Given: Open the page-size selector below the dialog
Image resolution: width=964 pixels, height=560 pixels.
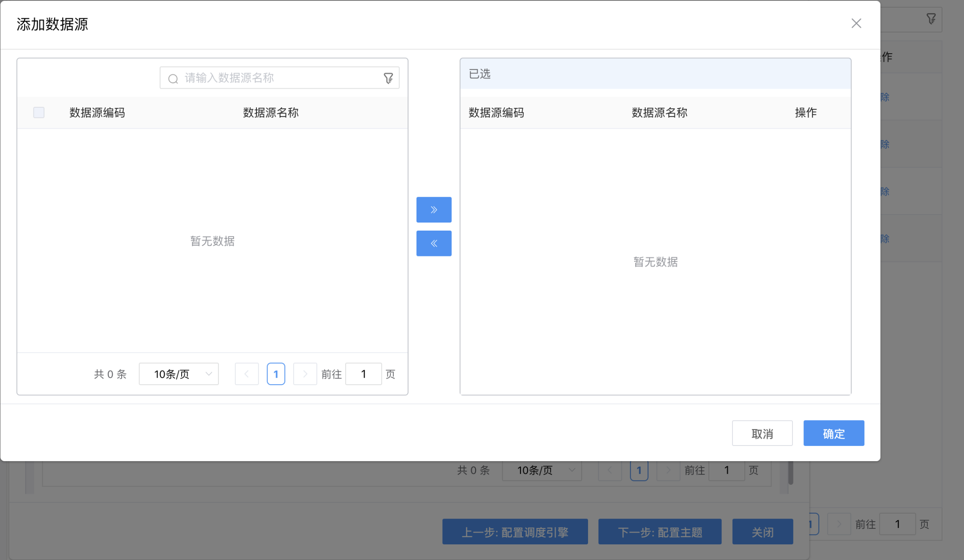Looking at the screenshot, I should coord(542,470).
